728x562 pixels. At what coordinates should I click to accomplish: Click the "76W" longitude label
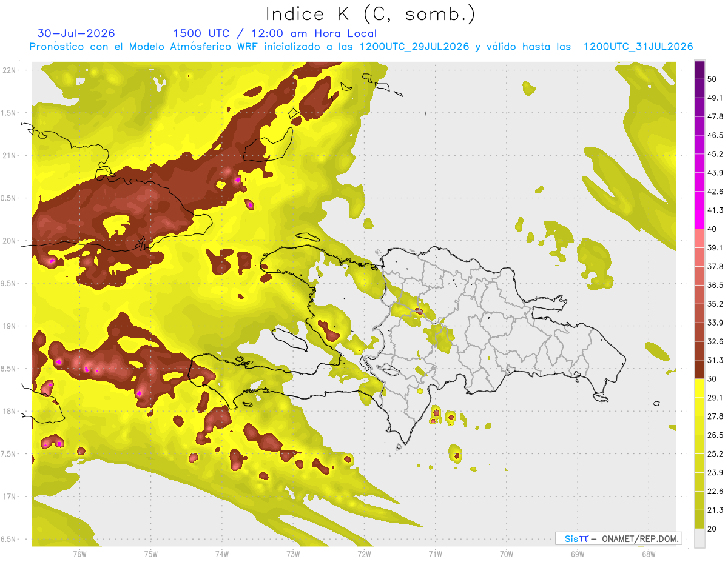tap(79, 553)
